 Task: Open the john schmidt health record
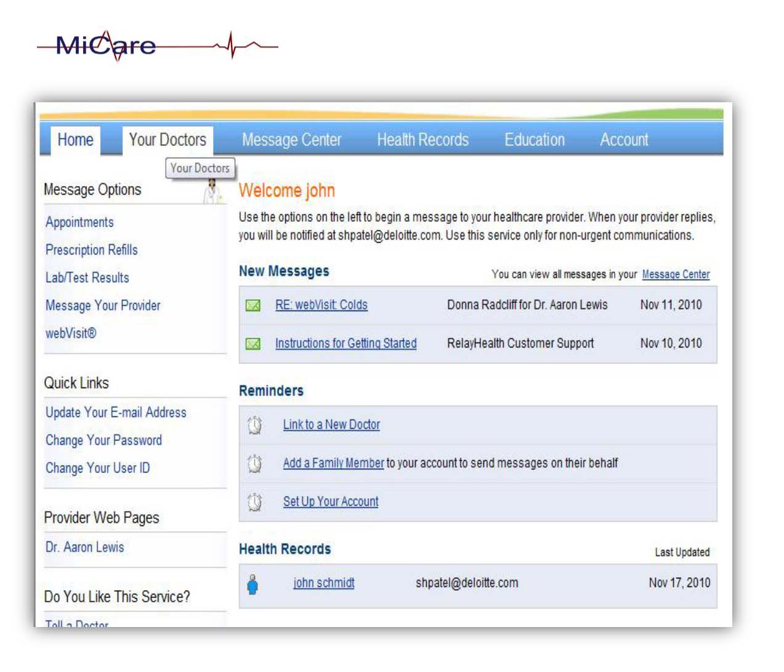click(x=323, y=583)
